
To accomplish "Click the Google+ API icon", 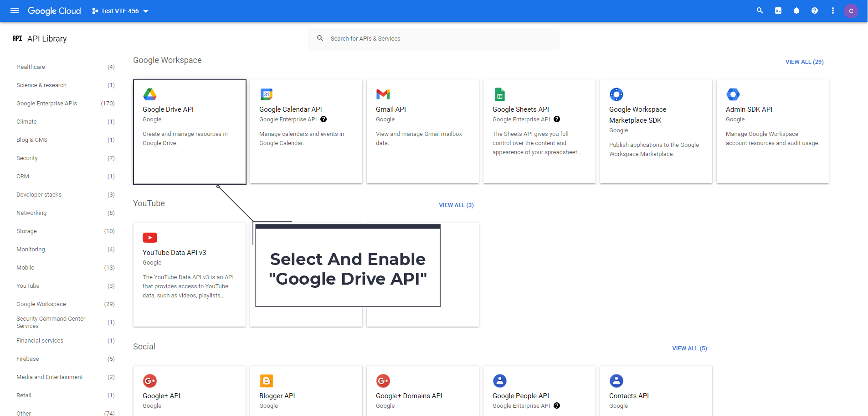I will (x=150, y=381).
